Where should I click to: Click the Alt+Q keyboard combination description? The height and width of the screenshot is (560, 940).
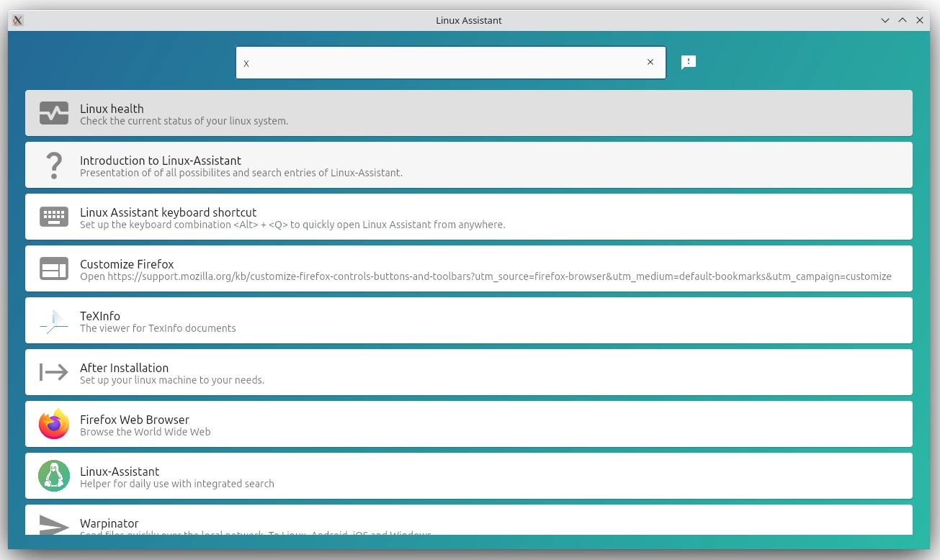click(x=292, y=225)
